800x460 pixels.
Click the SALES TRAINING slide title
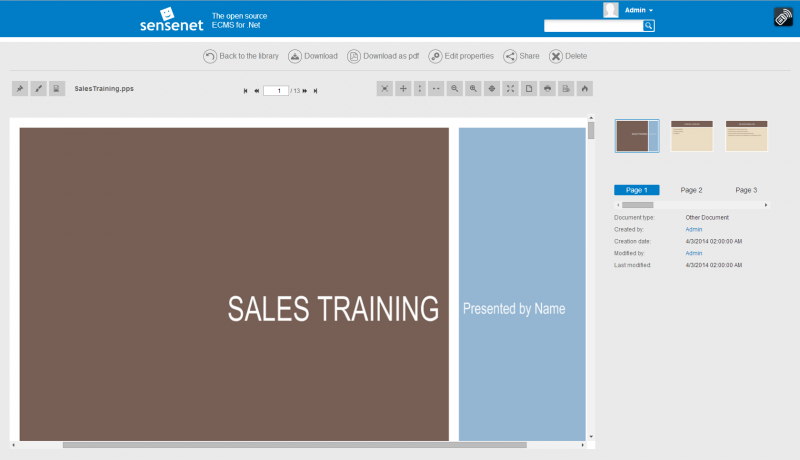point(333,309)
